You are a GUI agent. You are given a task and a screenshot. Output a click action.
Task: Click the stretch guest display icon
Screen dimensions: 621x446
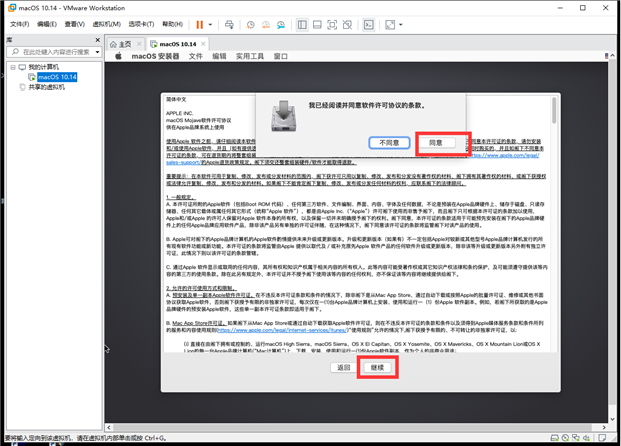tap(390, 25)
